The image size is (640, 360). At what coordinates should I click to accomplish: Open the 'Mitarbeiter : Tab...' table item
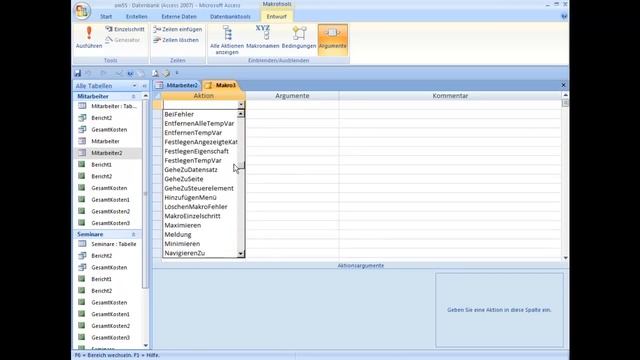point(107,106)
